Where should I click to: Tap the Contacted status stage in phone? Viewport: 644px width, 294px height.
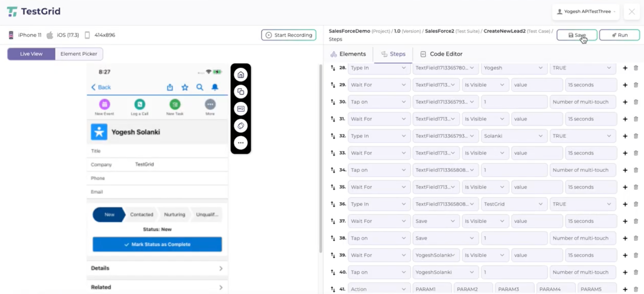tap(141, 215)
